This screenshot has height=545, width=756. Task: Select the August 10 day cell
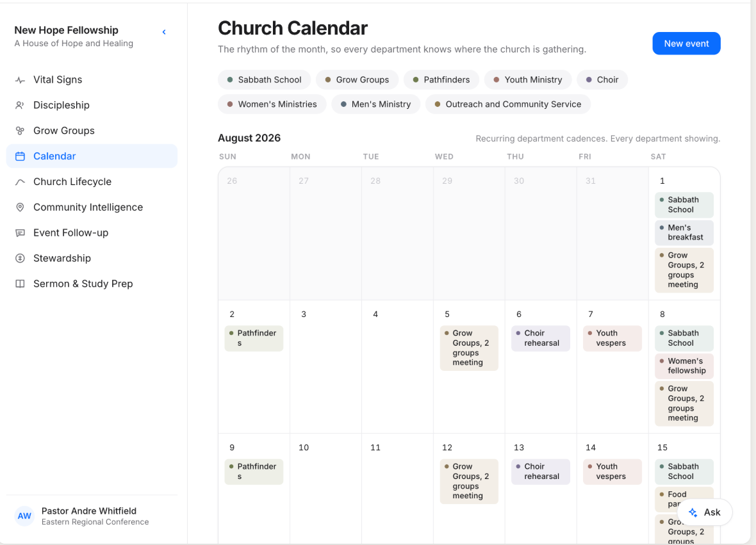click(325, 489)
